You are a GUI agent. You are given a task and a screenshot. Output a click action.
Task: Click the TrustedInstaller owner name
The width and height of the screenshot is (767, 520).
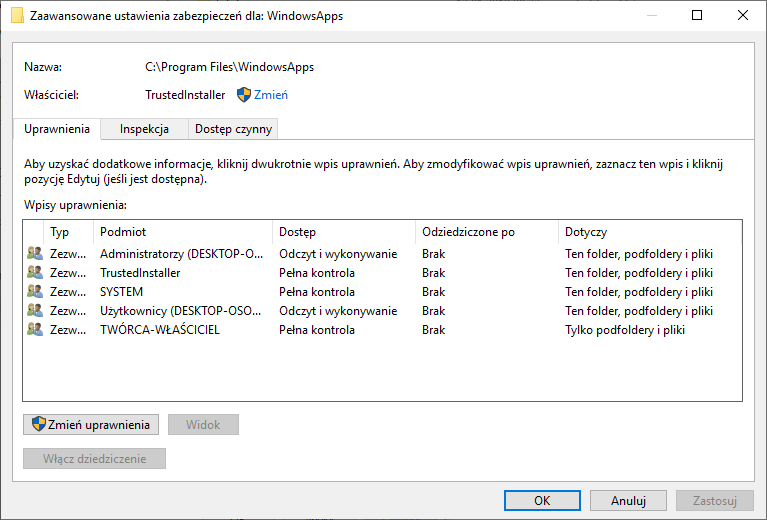click(185, 95)
